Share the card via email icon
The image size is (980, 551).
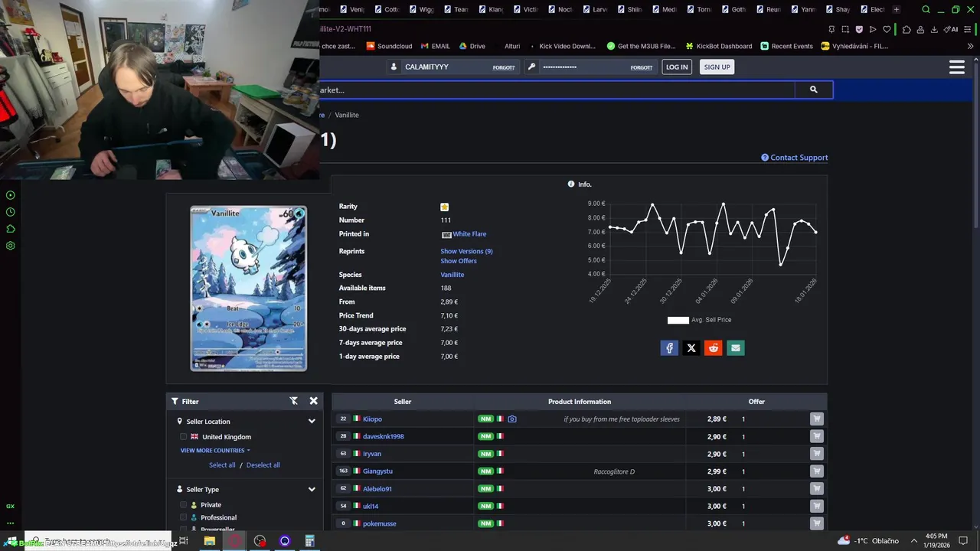pos(736,348)
